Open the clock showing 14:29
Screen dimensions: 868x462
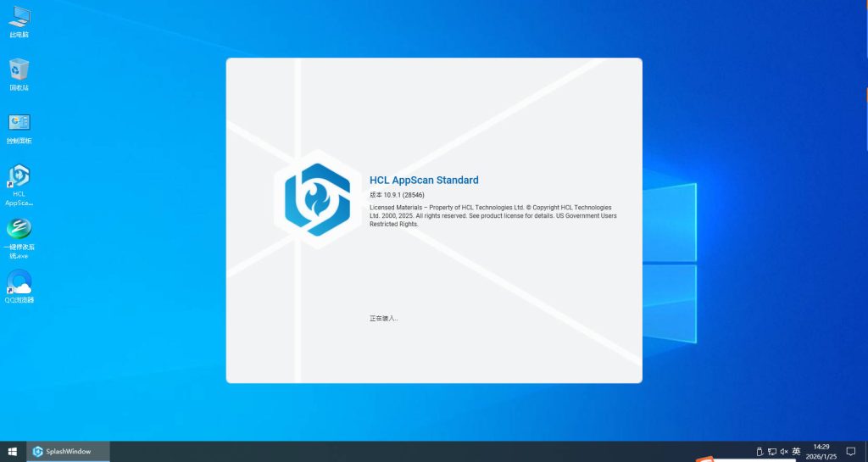tap(821, 452)
